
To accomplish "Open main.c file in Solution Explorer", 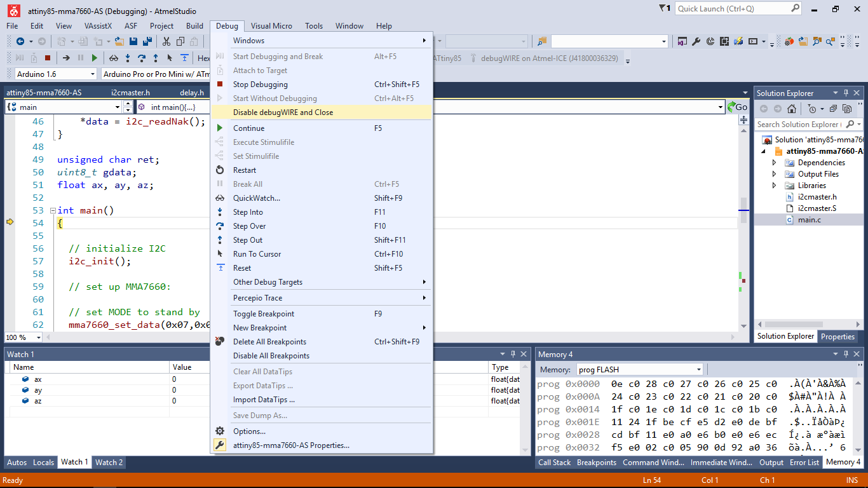I will (x=809, y=220).
